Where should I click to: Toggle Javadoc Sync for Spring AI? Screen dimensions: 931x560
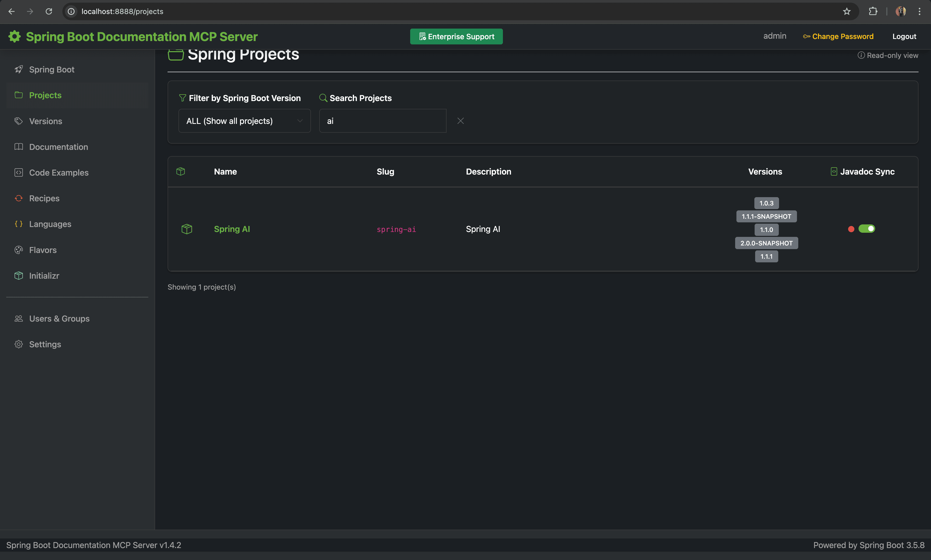pos(867,229)
